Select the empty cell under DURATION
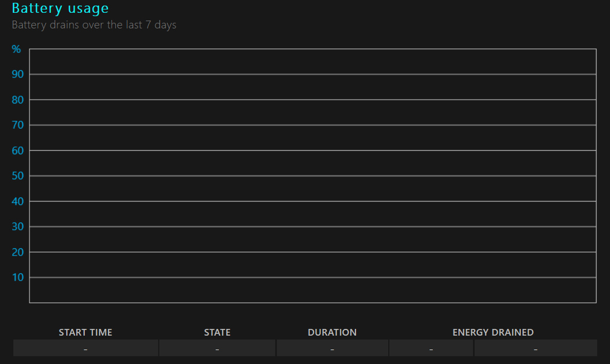This screenshot has height=364, width=610. click(332, 348)
